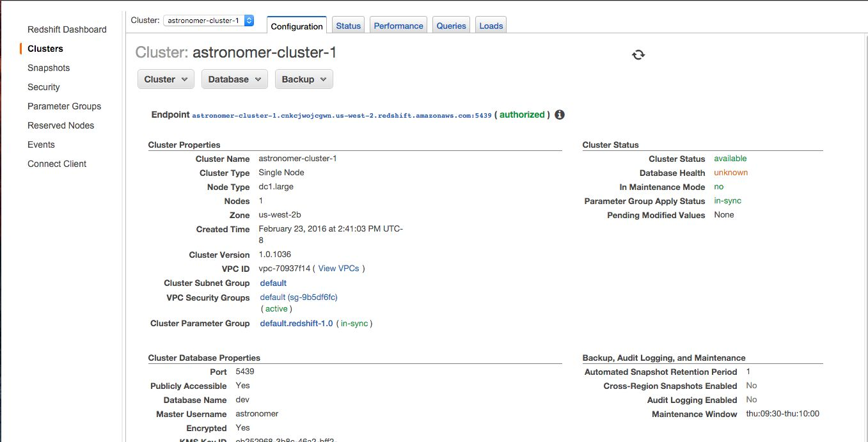This screenshot has height=442, width=868.
Task: Switch to the Performance tab
Action: [x=398, y=26]
